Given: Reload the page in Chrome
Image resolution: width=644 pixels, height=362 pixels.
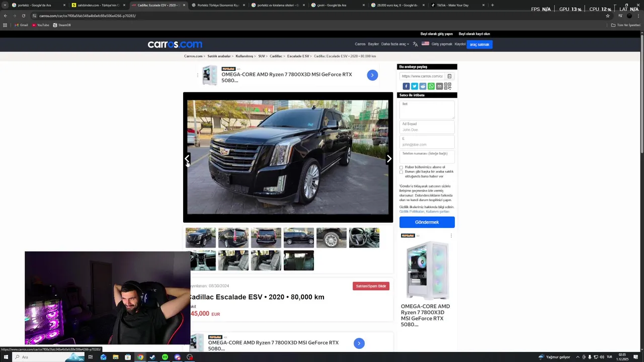Looking at the screenshot, I should click(23, 16).
